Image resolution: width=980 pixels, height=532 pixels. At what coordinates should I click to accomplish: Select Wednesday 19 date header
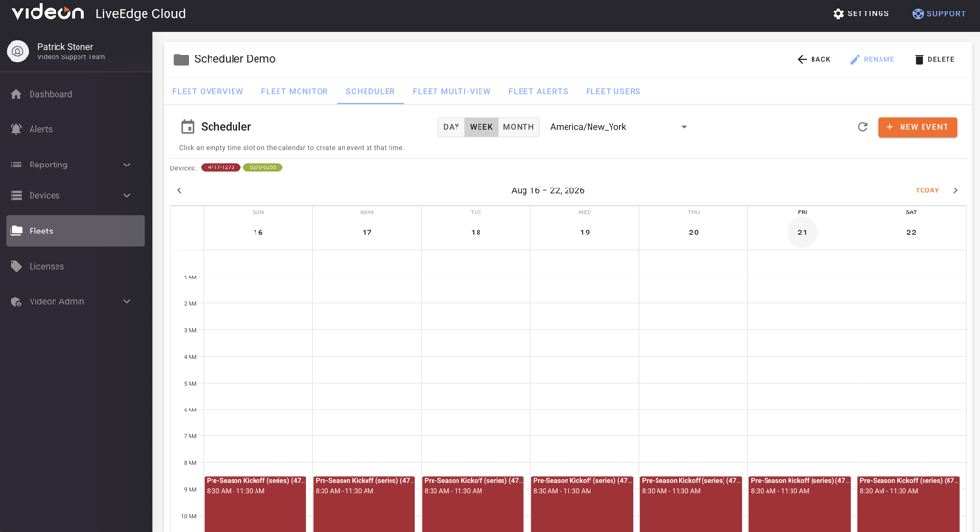[x=585, y=232]
